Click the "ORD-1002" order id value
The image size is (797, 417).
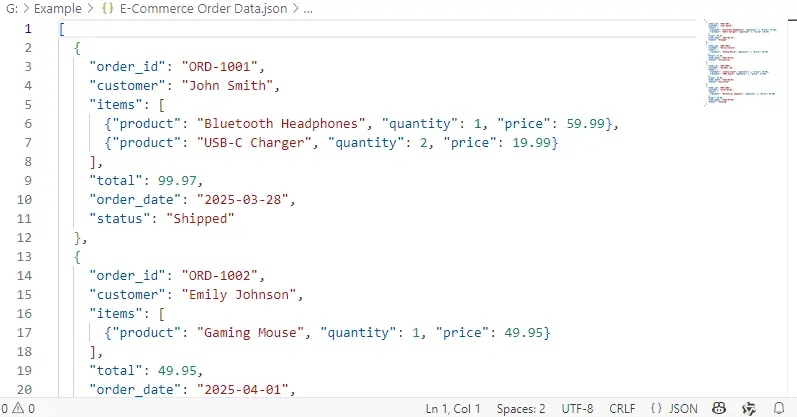[x=220, y=276]
